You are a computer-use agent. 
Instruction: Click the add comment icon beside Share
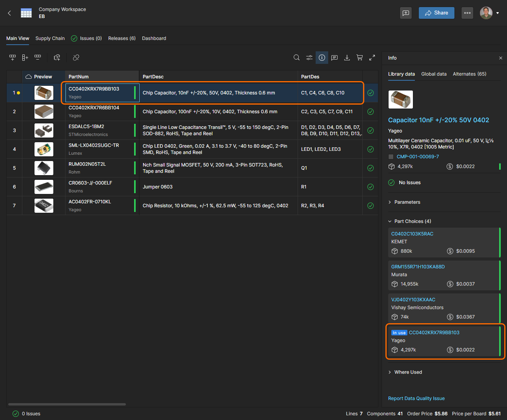point(406,13)
